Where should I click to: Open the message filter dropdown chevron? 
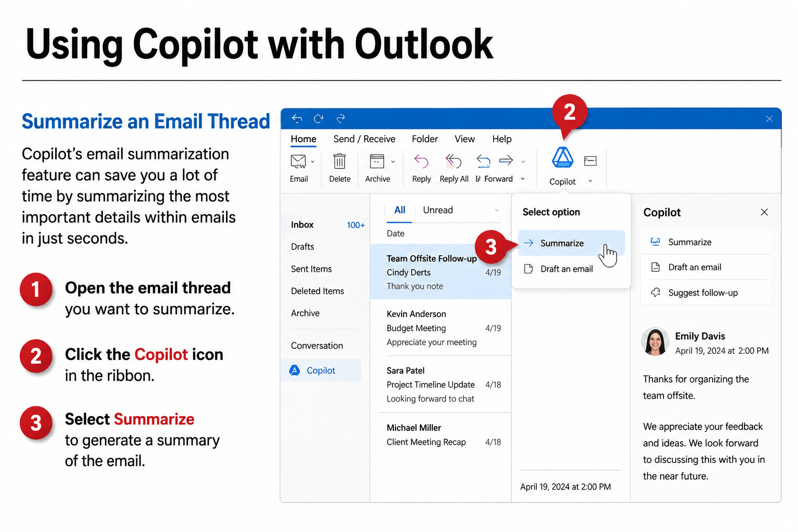(x=497, y=210)
